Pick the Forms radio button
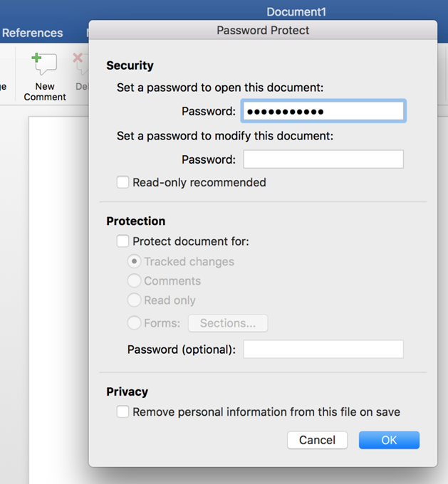Image resolution: width=448 pixels, height=484 pixels. coord(134,323)
